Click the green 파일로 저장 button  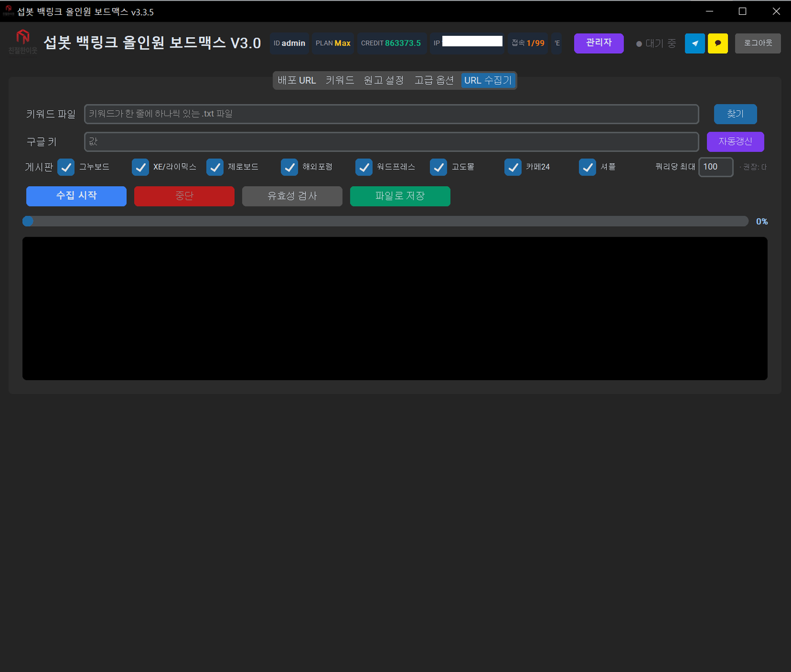400,196
